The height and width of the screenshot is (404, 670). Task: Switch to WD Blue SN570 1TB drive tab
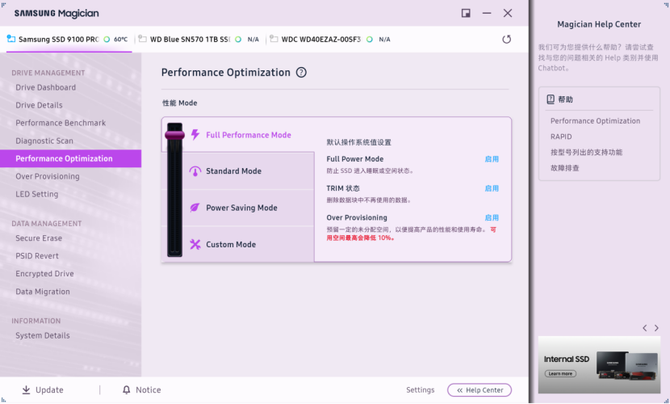click(199, 39)
